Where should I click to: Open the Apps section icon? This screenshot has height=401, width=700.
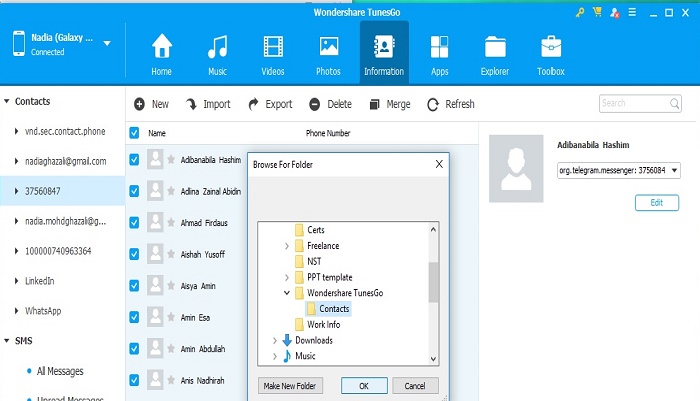click(x=439, y=48)
